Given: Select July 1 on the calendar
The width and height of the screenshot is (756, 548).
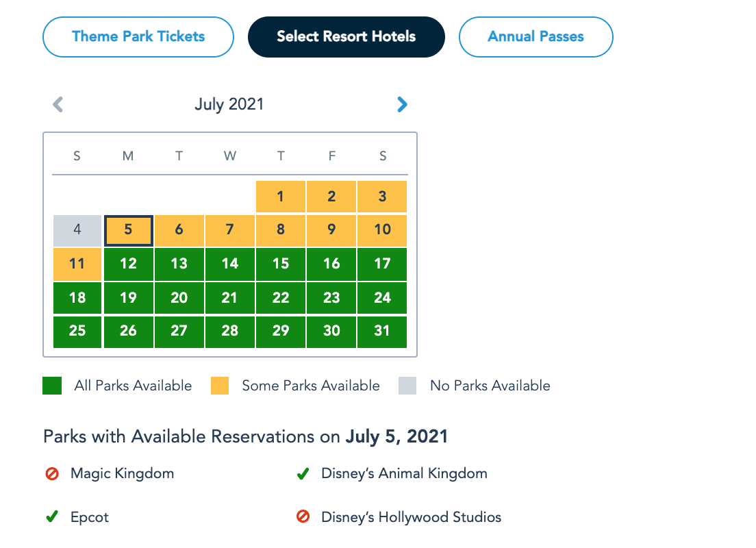Looking at the screenshot, I should click(281, 197).
